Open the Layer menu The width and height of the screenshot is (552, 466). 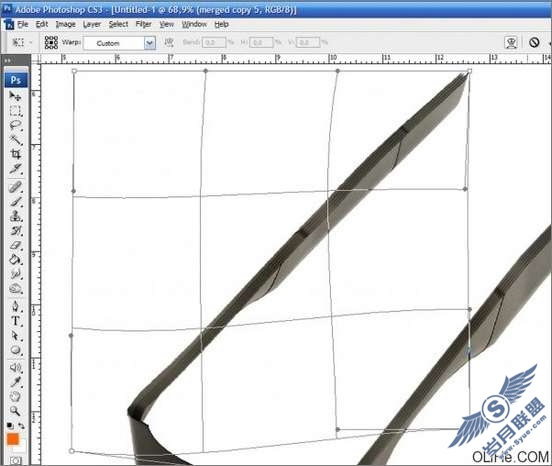92,24
